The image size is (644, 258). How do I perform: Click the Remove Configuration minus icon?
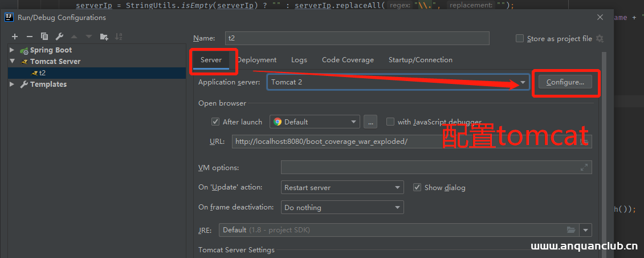tap(30, 37)
